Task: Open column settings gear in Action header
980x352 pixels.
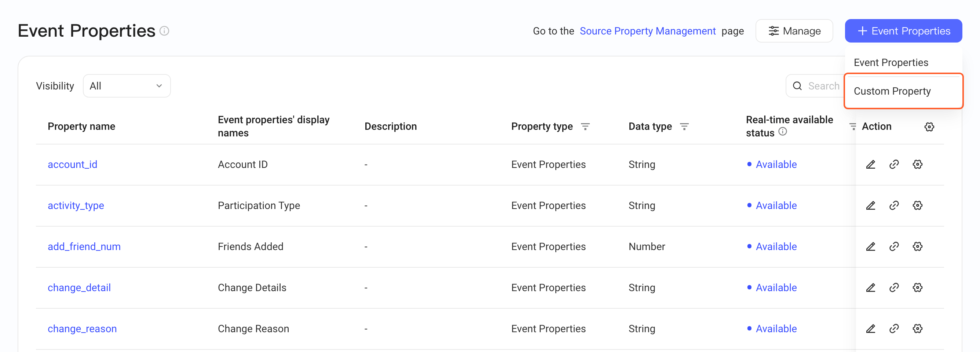Action: tap(929, 126)
